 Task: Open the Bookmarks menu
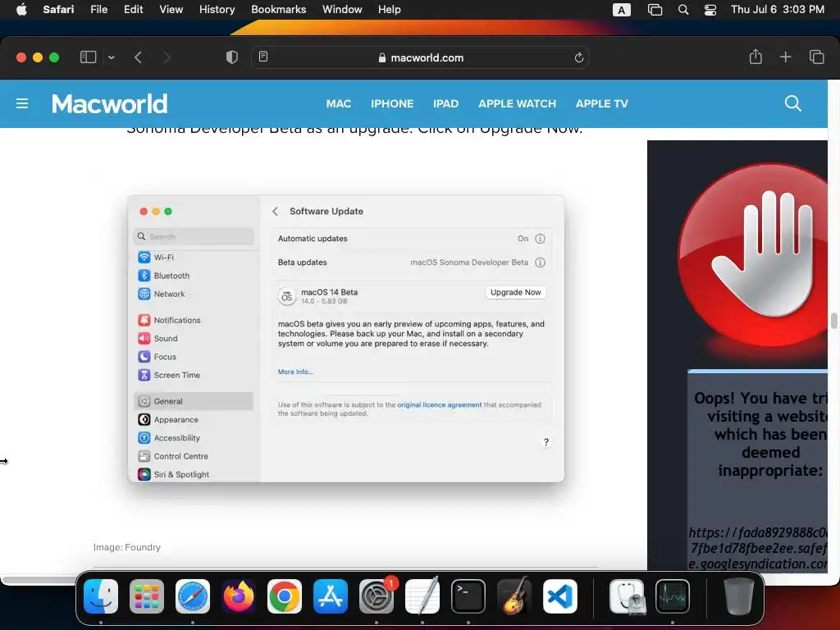pyautogui.click(x=279, y=10)
